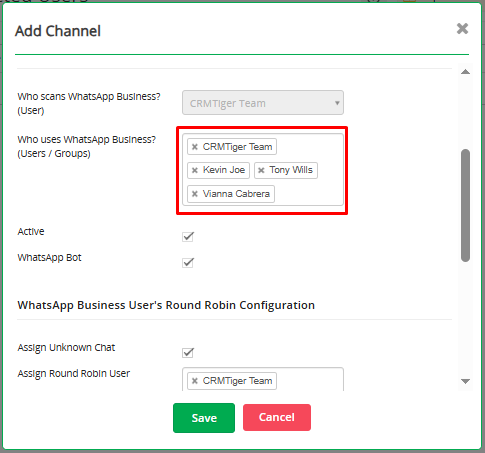Close the Add Channel dialog
Image resolution: width=485 pixels, height=453 pixels.
[x=462, y=29]
